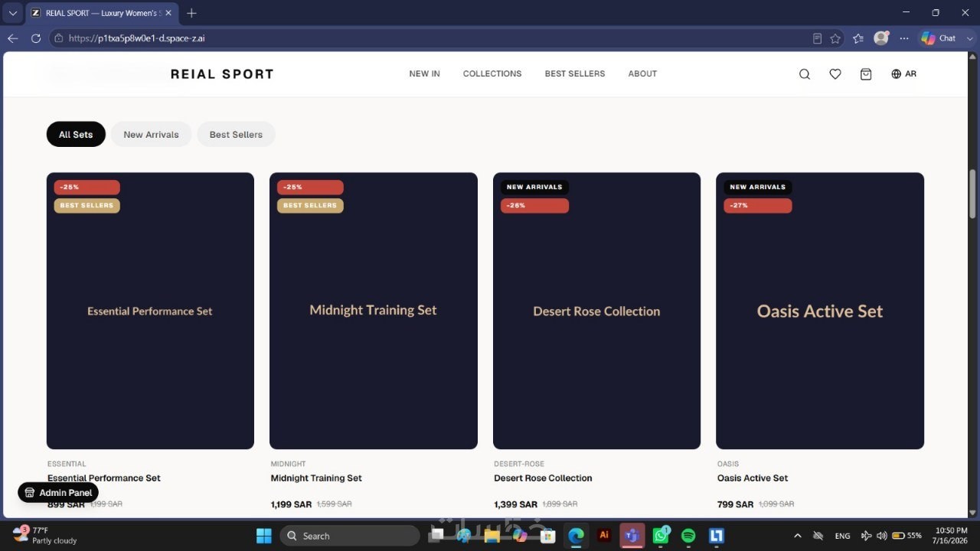Switch language with the globe AR button
This screenshot has width=980, height=551.
(x=904, y=74)
